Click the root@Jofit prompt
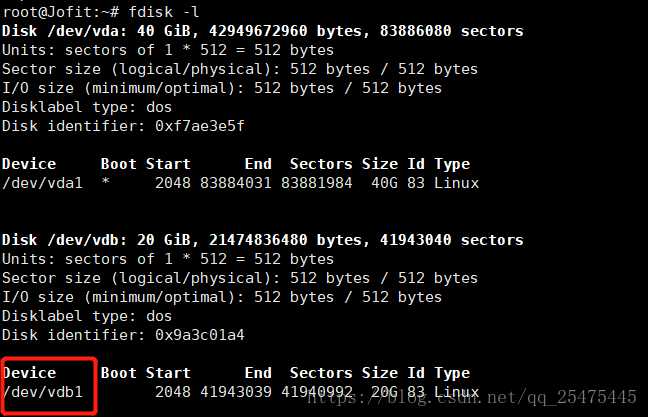Screen dimensions: 648x417 60,12
